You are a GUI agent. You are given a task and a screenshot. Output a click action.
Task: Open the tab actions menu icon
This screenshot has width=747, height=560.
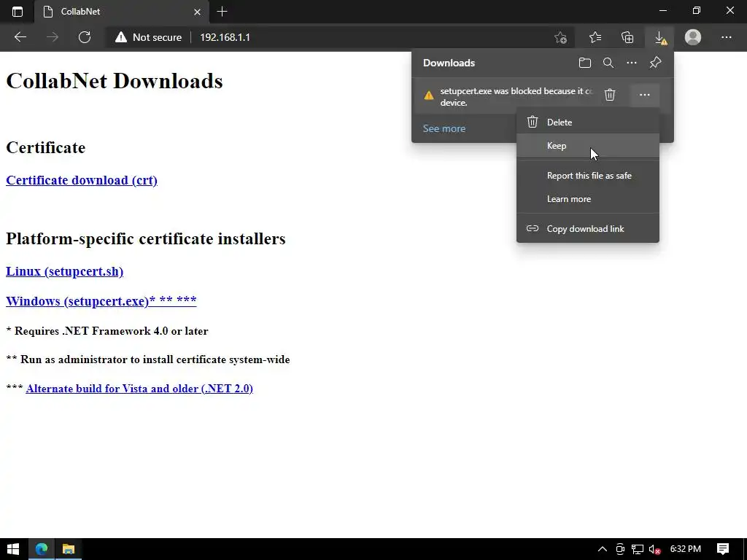point(18,12)
